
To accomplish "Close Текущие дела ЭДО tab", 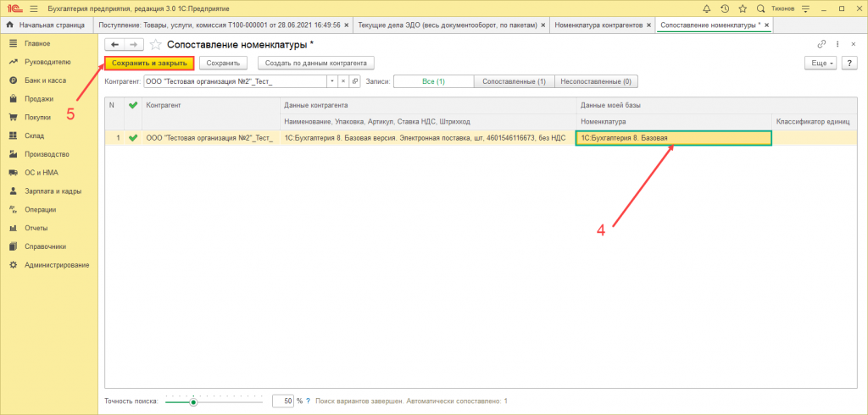I will pos(543,25).
